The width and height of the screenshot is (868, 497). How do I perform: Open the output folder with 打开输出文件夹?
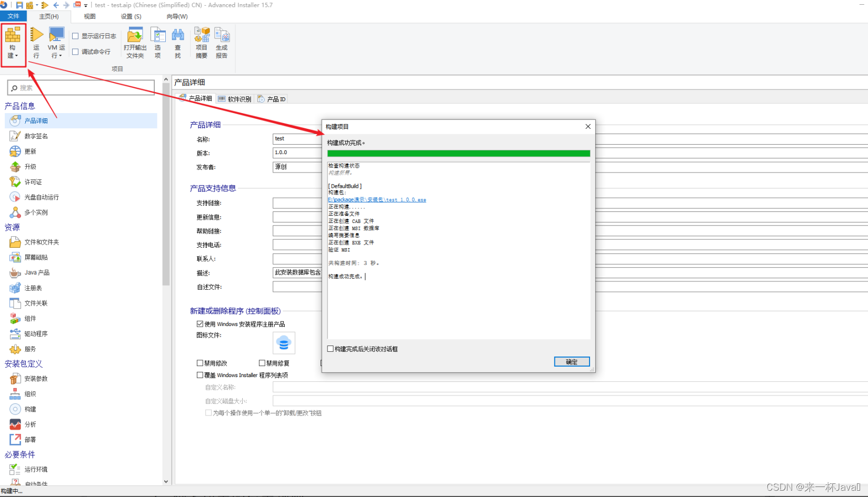click(x=135, y=42)
